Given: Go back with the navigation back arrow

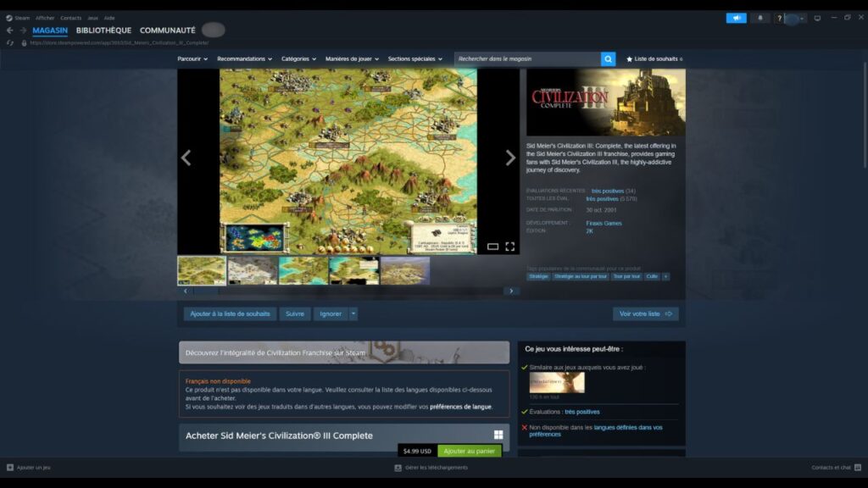Looking at the screenshot, I should (9, 30).
